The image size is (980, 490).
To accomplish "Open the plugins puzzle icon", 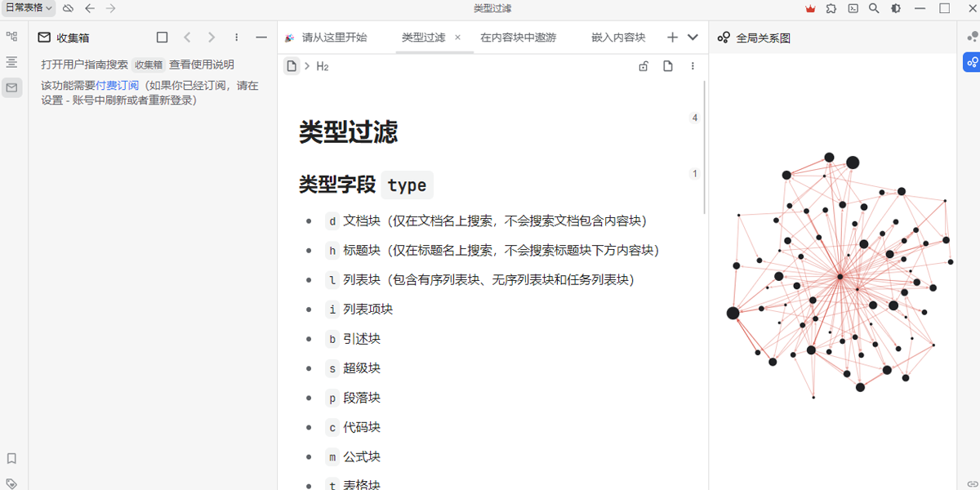I will pos(831,8).
